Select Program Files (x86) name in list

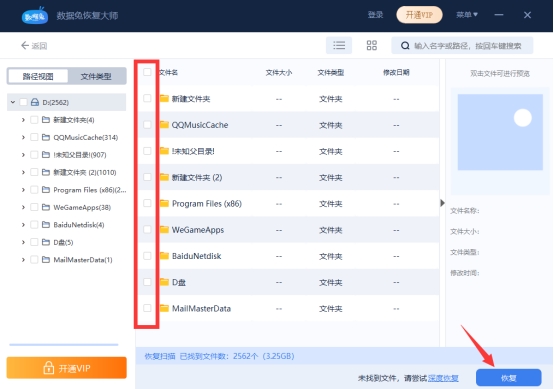click(x=207, y=204)
